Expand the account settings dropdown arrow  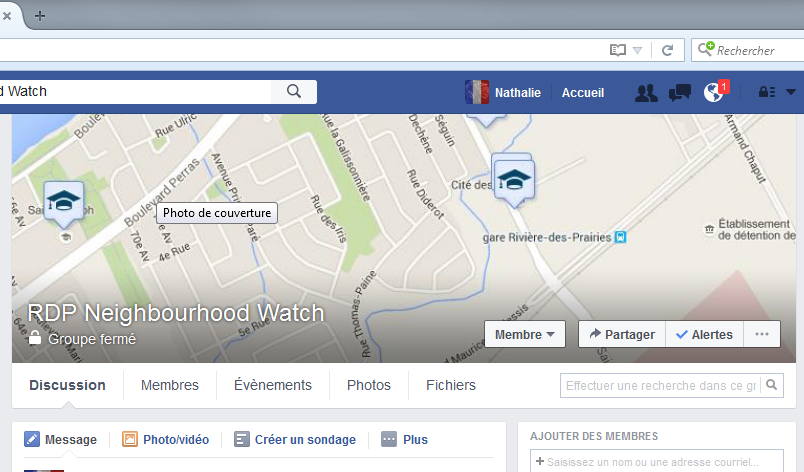point(791,92)
